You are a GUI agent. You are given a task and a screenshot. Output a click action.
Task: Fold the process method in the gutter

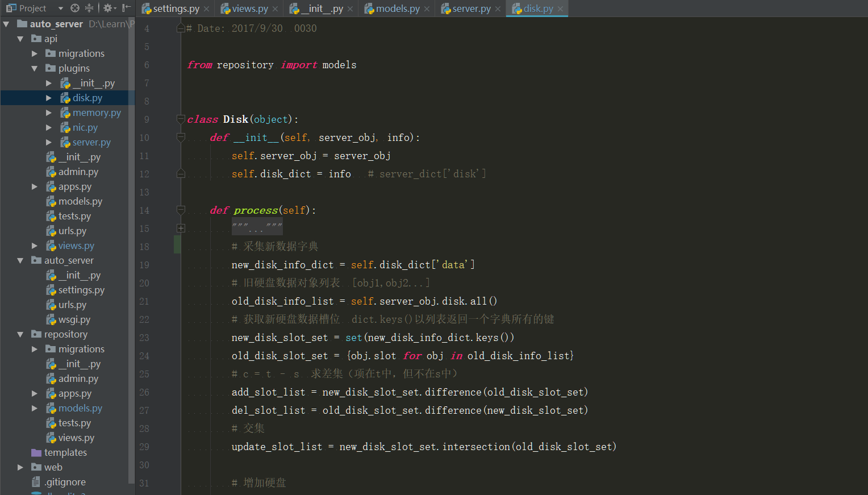coord(181,210)
